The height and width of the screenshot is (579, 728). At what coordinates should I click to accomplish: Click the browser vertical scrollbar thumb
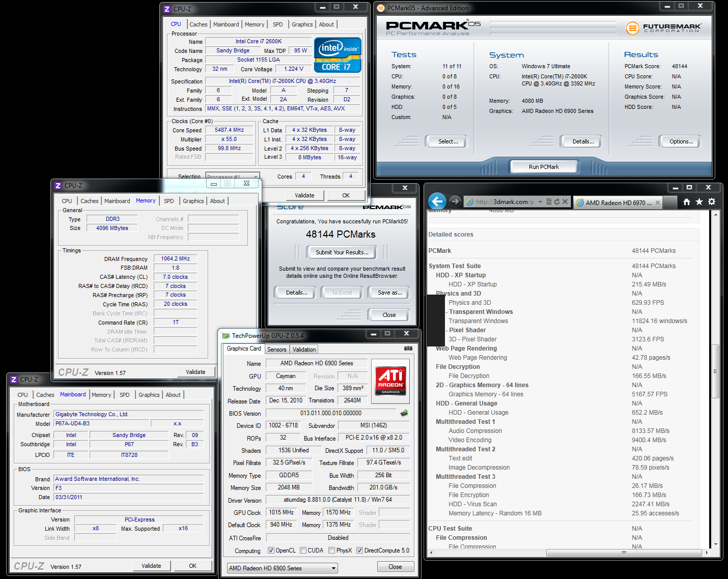(715, 371)
